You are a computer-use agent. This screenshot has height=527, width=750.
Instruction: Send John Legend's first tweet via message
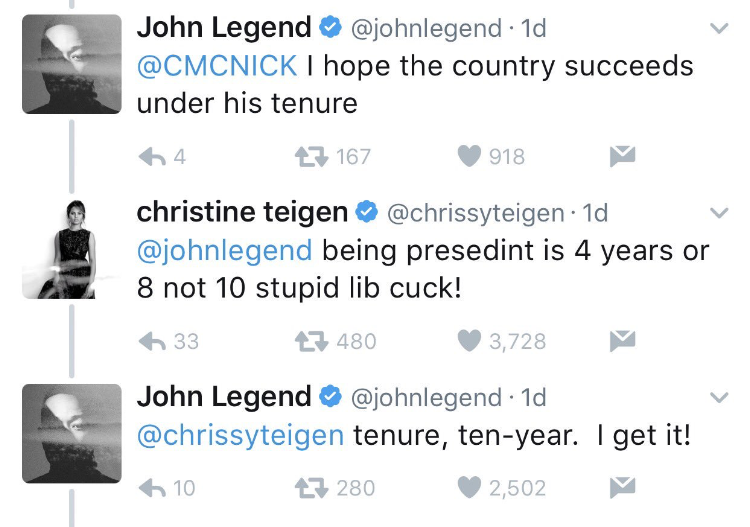[622, 156]
